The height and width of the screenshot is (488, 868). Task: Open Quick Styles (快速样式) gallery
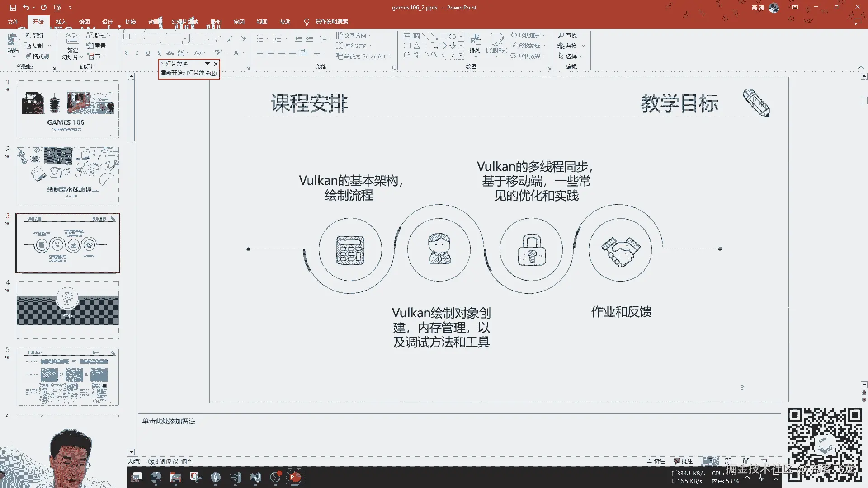coord(496,41)
